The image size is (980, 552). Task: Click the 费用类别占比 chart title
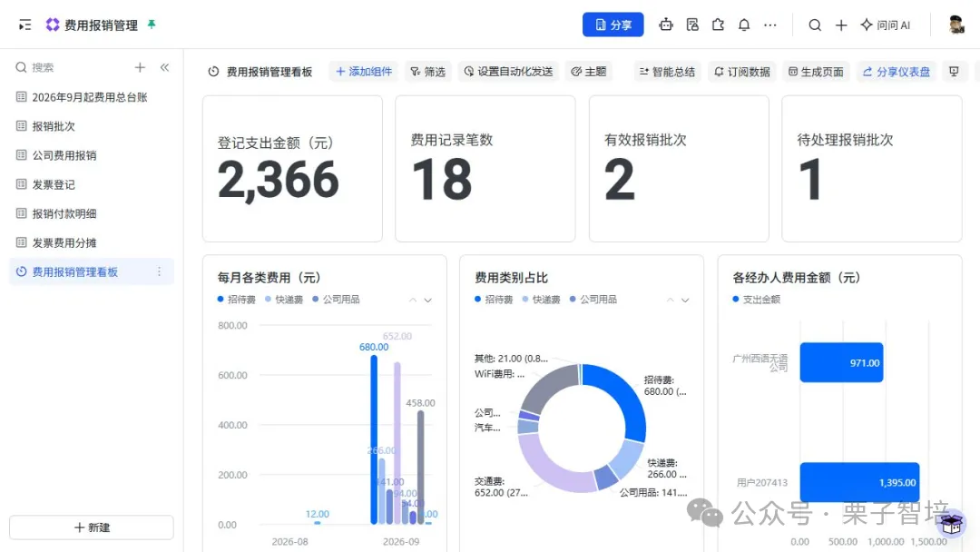click(511, 278)
